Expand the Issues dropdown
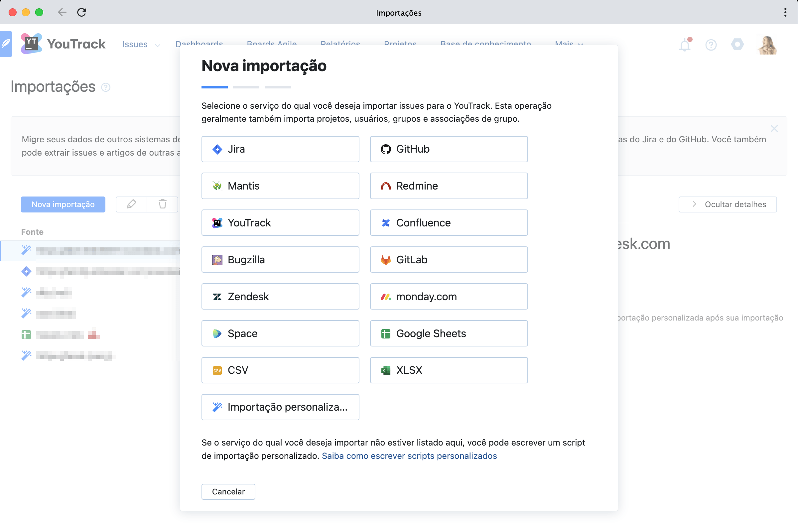Image resolution: width=798 pixels, height=532 pixels. point(157,45)
